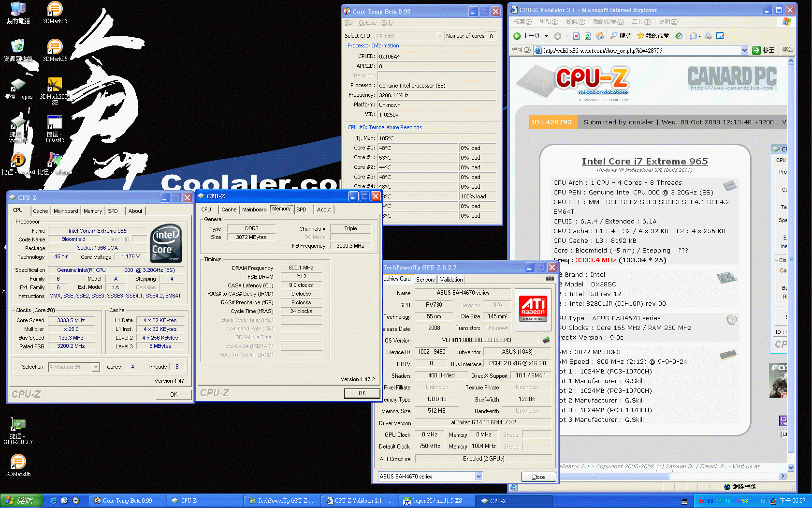Screen dimensions: 812x508
Task: Click IE horizontal scrollbar right arrow
Action: pos(783,476)
